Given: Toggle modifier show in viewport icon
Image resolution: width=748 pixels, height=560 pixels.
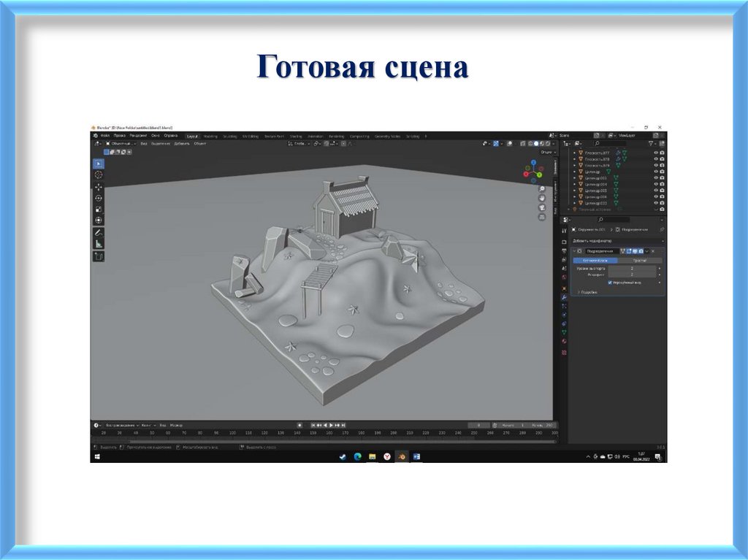Looking at the screenshot, I should (x=635, y=251).
